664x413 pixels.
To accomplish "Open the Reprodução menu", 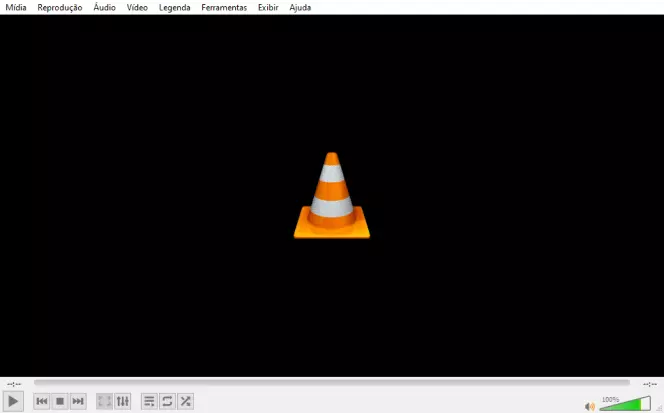I will [60, 8].
